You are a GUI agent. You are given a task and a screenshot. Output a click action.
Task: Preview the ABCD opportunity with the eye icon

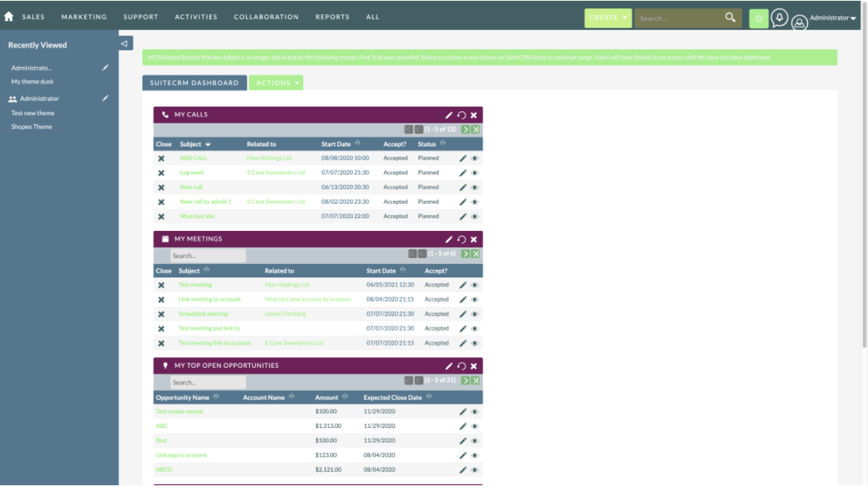pyautogui.click(x=475, y=469)
